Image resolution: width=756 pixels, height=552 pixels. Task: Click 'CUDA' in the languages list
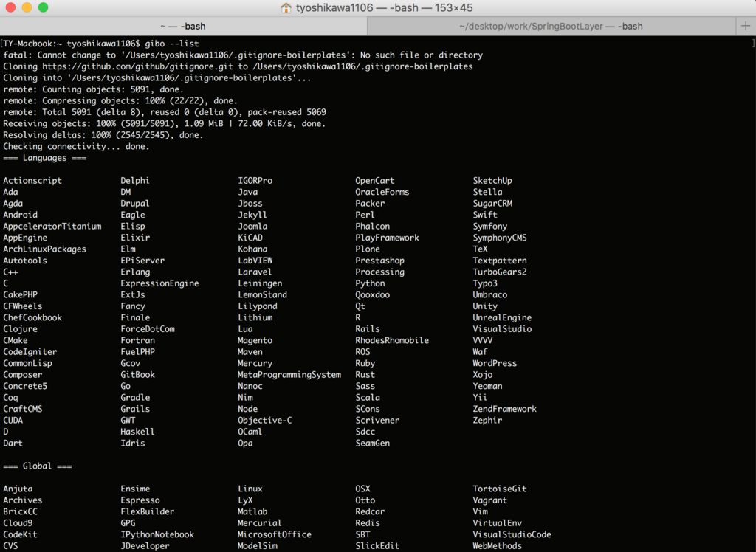click(x=13, y=421)
